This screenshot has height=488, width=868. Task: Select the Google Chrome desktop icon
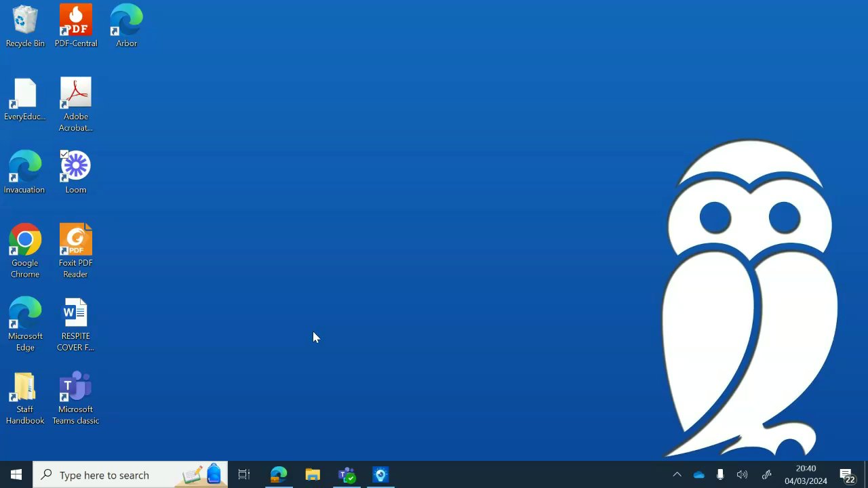click(25, 251)
